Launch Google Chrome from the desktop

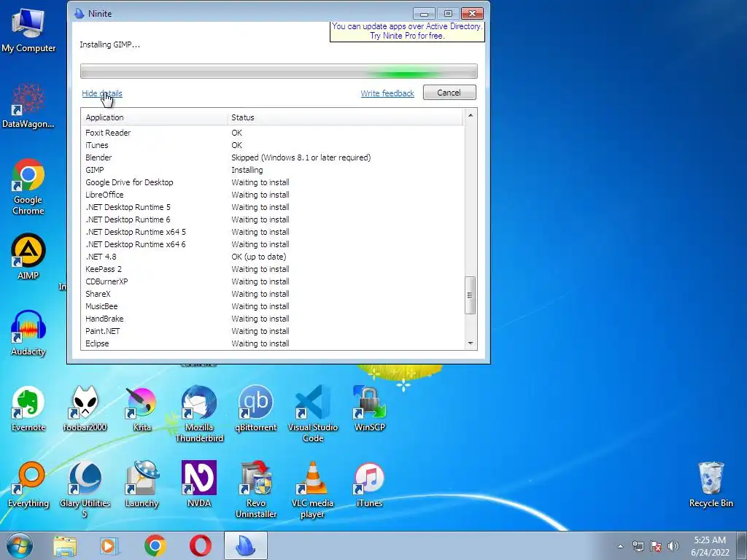(28, 187)
